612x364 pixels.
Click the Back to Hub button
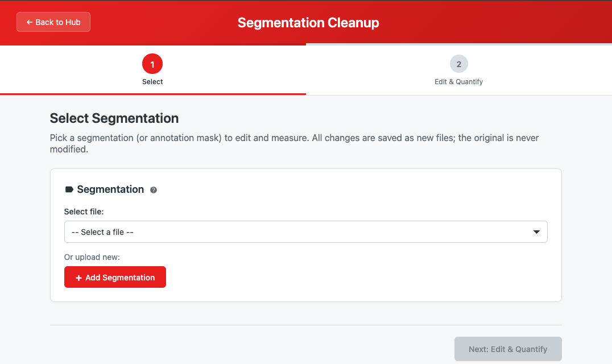[53, 22]
